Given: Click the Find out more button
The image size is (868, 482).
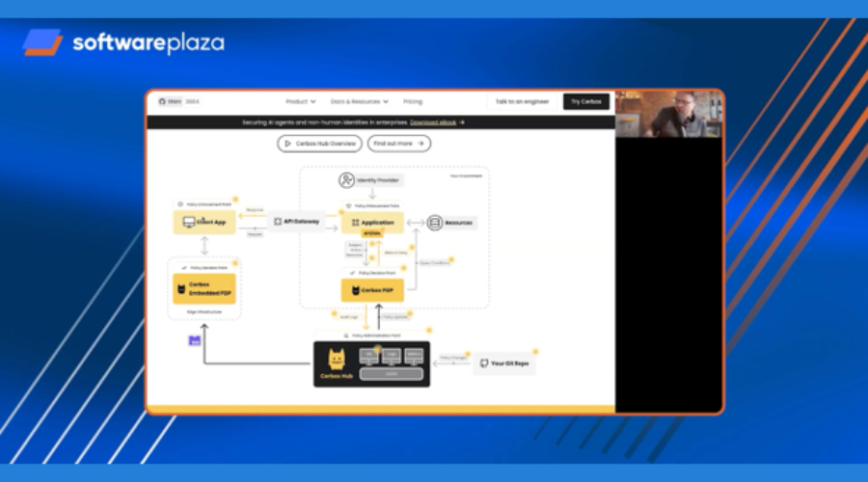Looking at the screenshot, I should click(398, 144).
